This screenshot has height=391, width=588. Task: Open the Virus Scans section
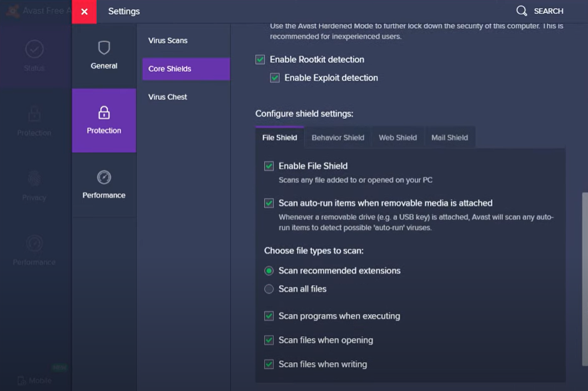tap(168, 41)
